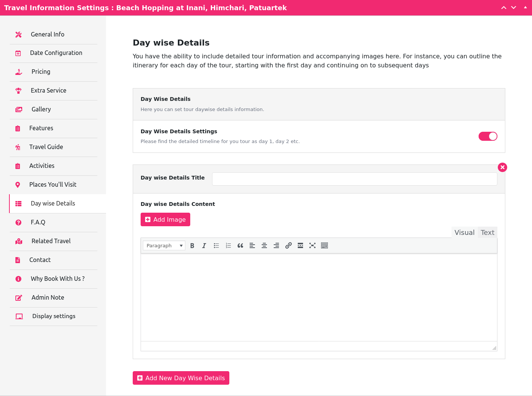Image resolution: width=532 pixels, height=396 pixels.
Task: Toggle bold formatting in editor
Action: click(192, 245)
